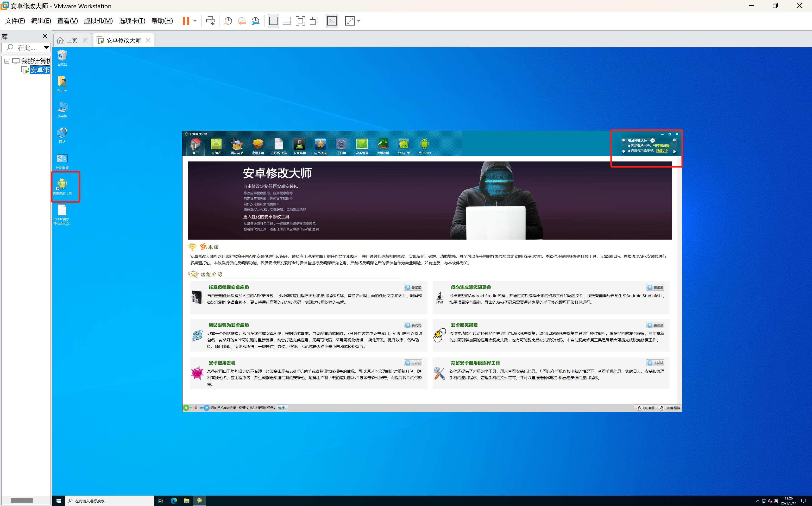Open the 选项卡(T) menu
812x506 pixels.
132,21
